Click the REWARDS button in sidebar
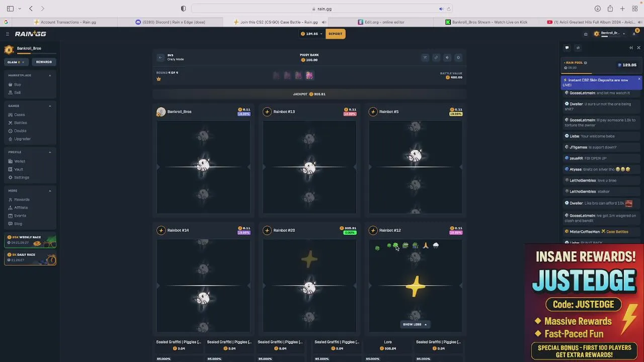The image size is (644, 362). click(44, 62)
